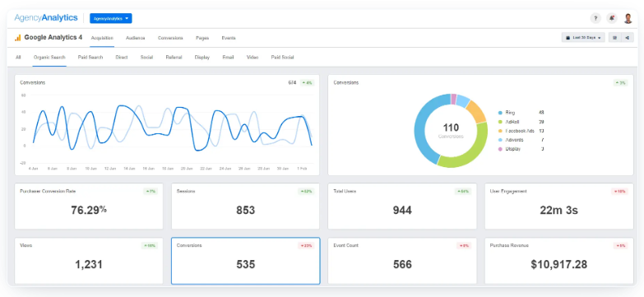Screen dimensions: 644x297
Task: Click the Views green change badge
Action: pyautogui.click(x=150, y=246)
